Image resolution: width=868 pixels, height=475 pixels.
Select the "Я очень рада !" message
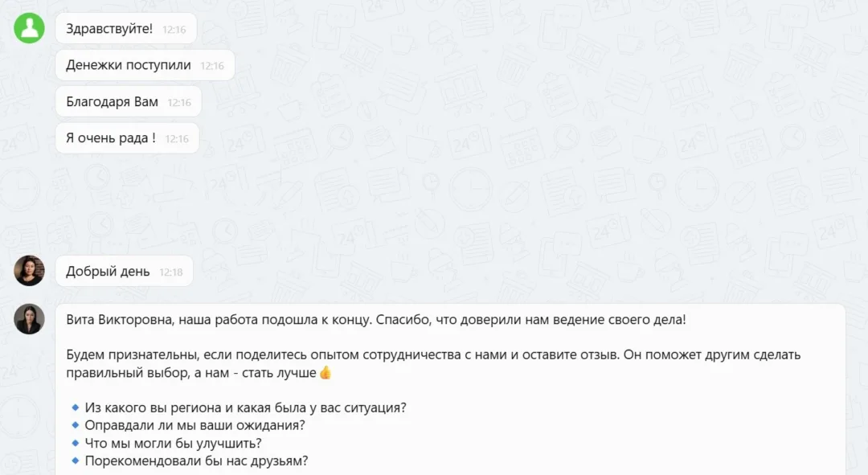[x=111, y=138]
